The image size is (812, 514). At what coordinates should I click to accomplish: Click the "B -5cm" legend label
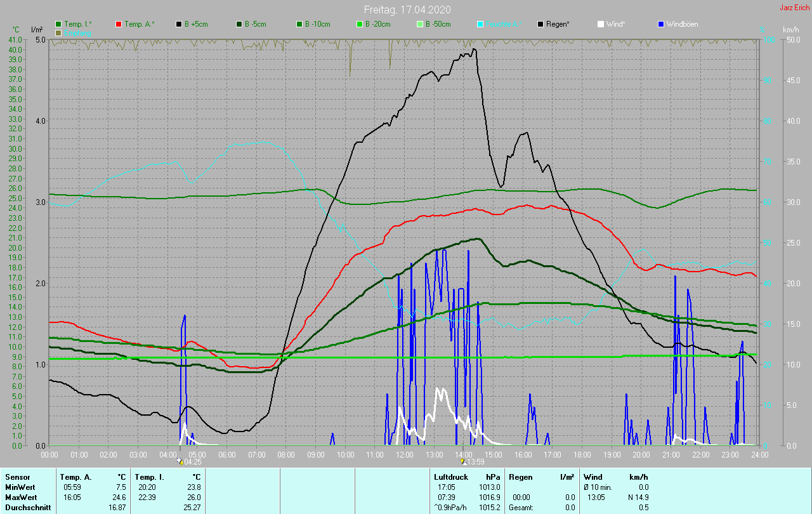[256, 24]
